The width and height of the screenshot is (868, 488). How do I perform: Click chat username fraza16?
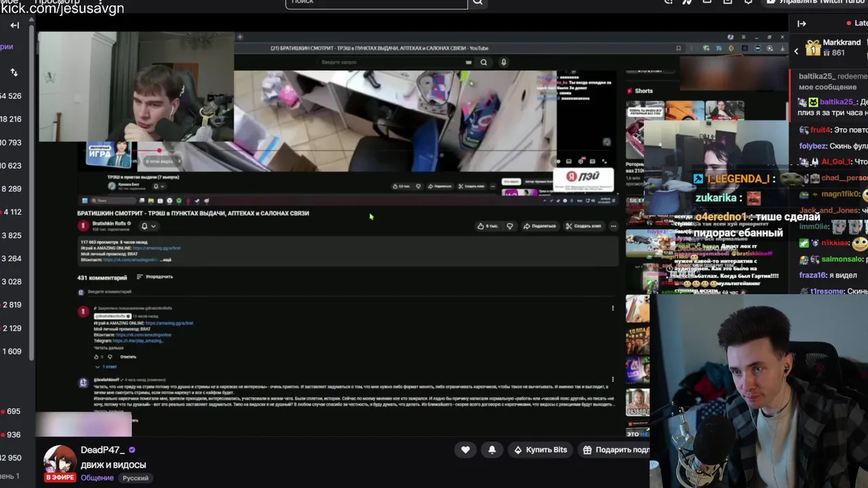point(812,276)
